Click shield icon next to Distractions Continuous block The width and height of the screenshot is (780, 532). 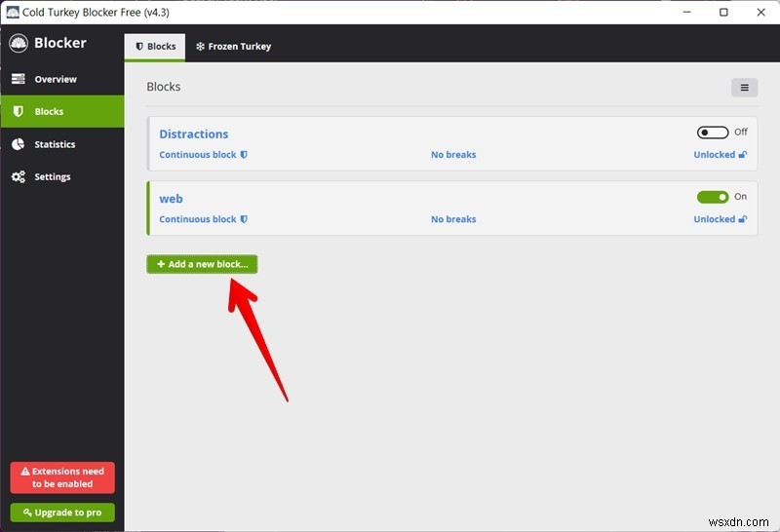tap(244, 155)
